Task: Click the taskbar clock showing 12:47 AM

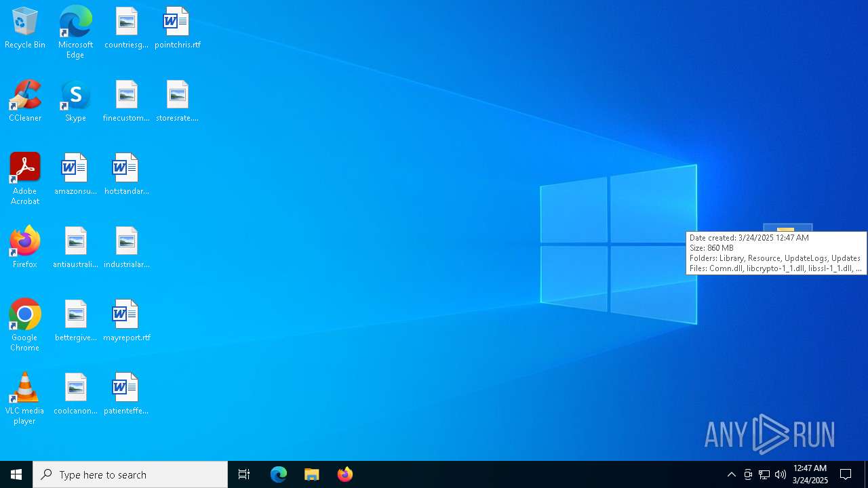Action: click(810, 474)
